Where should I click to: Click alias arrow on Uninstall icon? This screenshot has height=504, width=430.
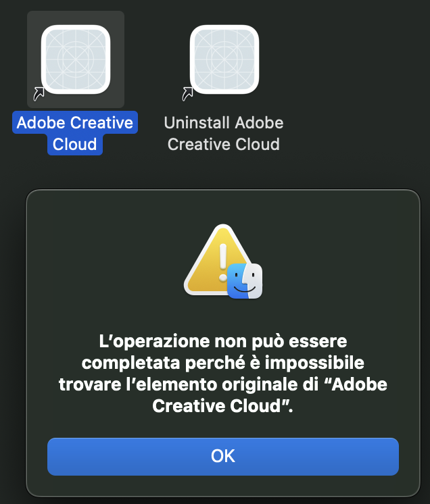188,93
